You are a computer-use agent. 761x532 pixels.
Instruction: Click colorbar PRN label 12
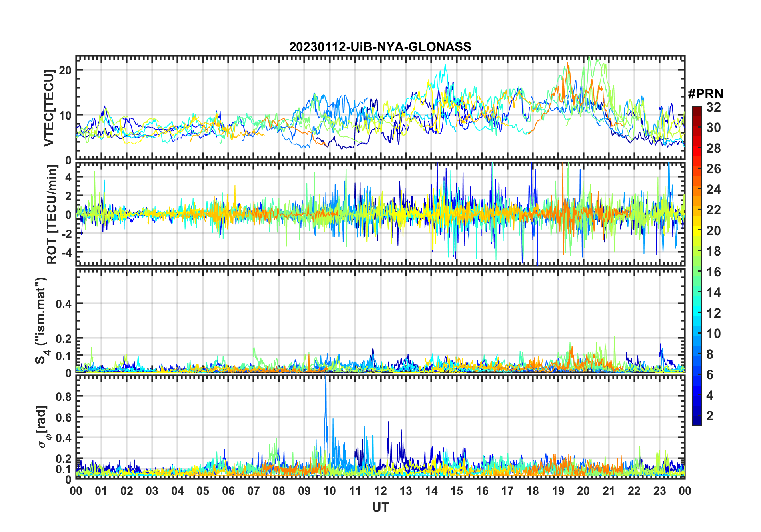pyautogui.click(x=713, y=313)
